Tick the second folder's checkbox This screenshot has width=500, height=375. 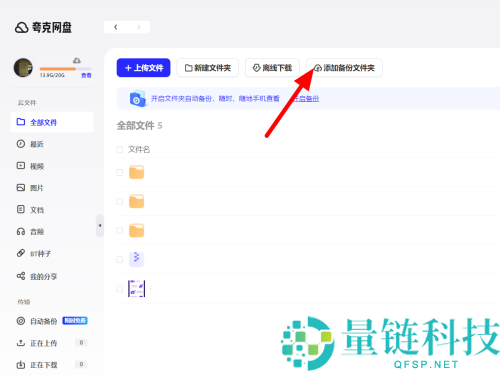point(120,201)
